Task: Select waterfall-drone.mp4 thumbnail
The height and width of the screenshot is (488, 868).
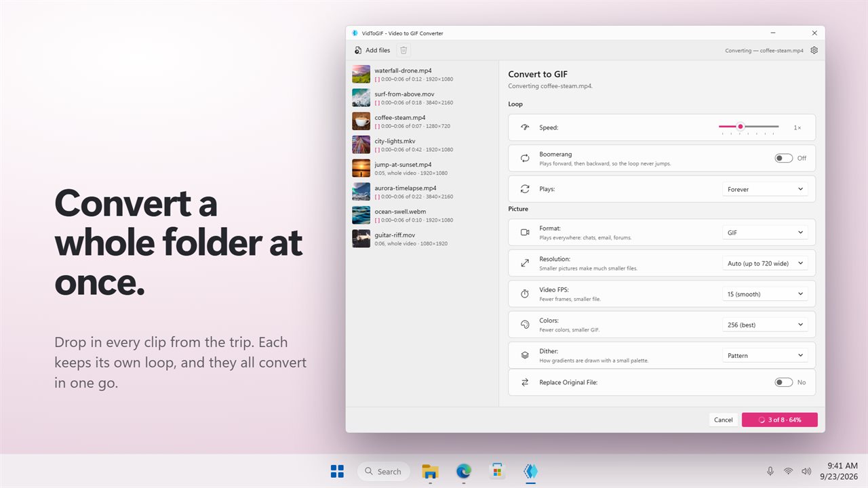Action: (361, 74)
